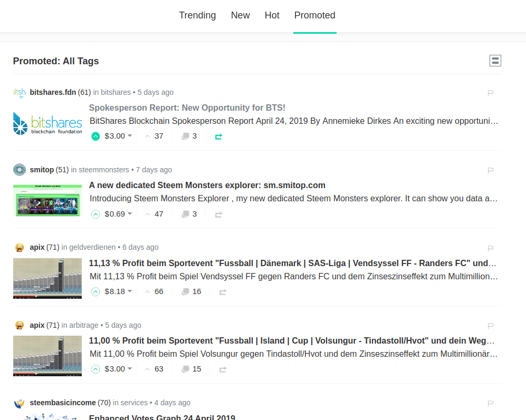This screenshot has height=420, width=526.
Task: Click smitop's profile avatar
Action: (19, 170)
